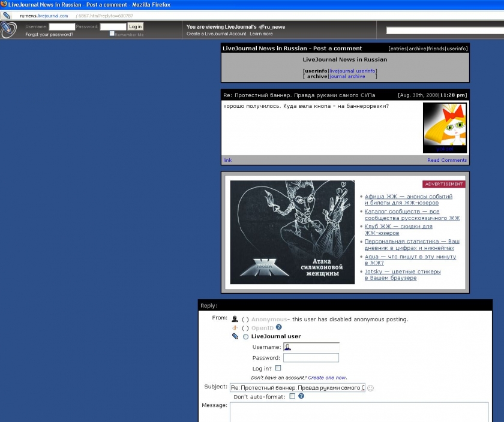The height and width of the screenshot is (422, 504).
Task: Focus the reply form Username field
Action: click(311, 347)
